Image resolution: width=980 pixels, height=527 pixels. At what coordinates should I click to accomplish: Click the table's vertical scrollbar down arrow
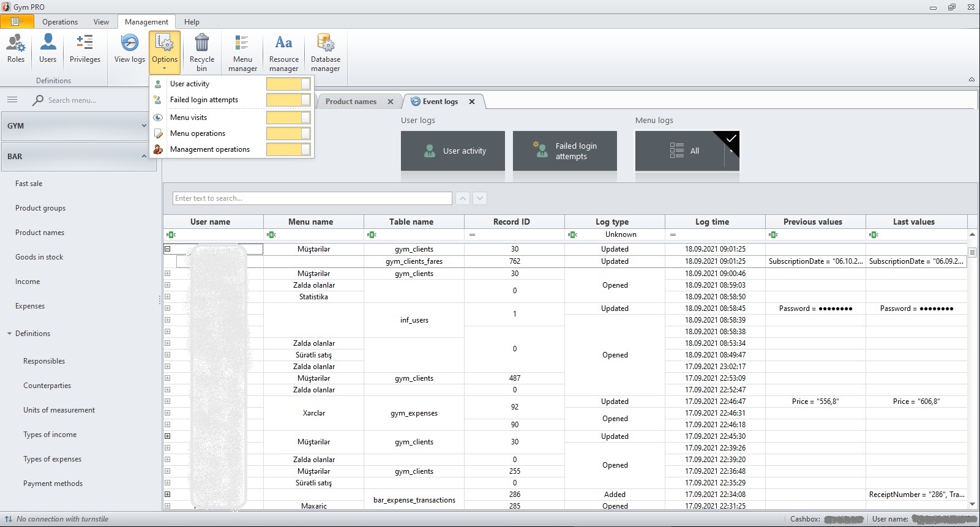coord(972,504)
